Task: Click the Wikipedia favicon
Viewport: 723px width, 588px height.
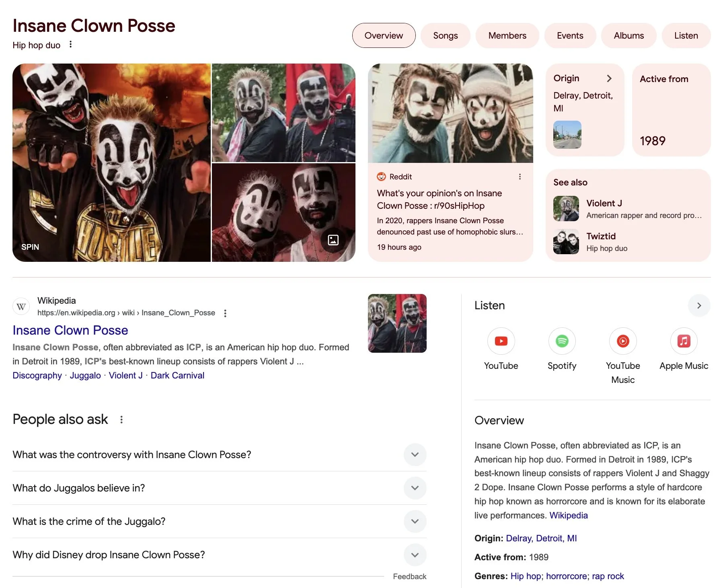Action: (21, 306)
